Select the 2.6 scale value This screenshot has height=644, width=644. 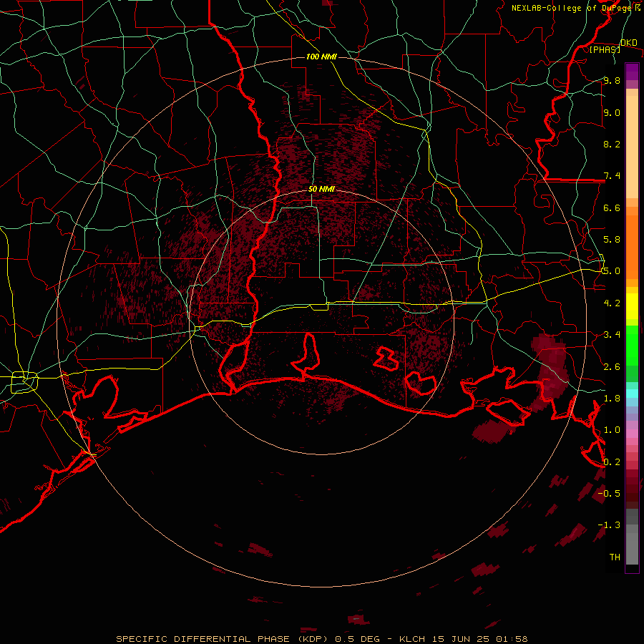612,366
